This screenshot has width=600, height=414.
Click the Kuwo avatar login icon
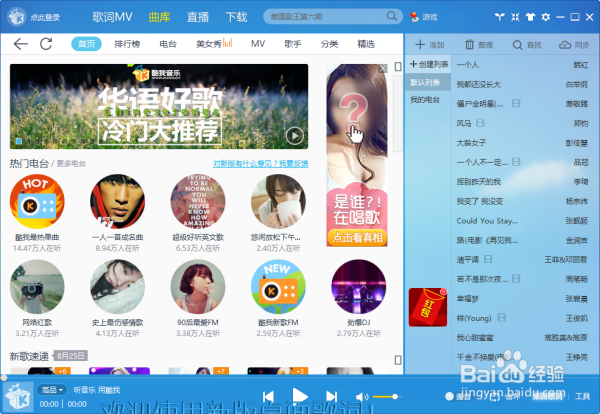16,17
